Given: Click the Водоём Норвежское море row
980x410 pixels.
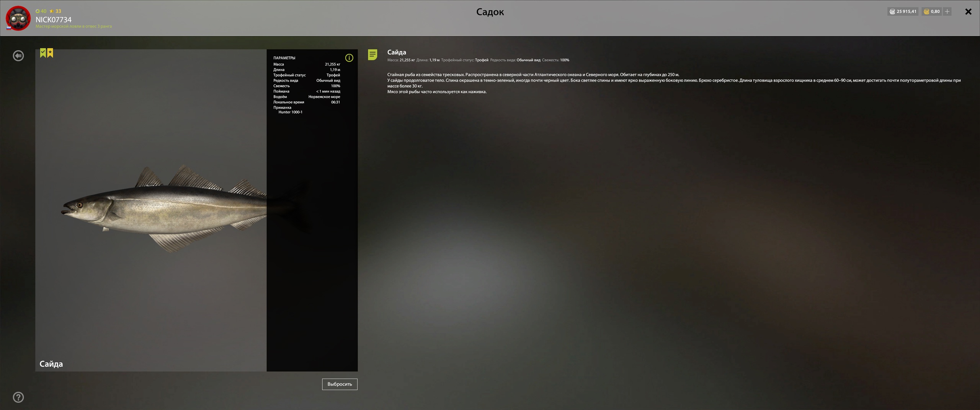Looking at the screenshot, I should [x=307, y=96].
